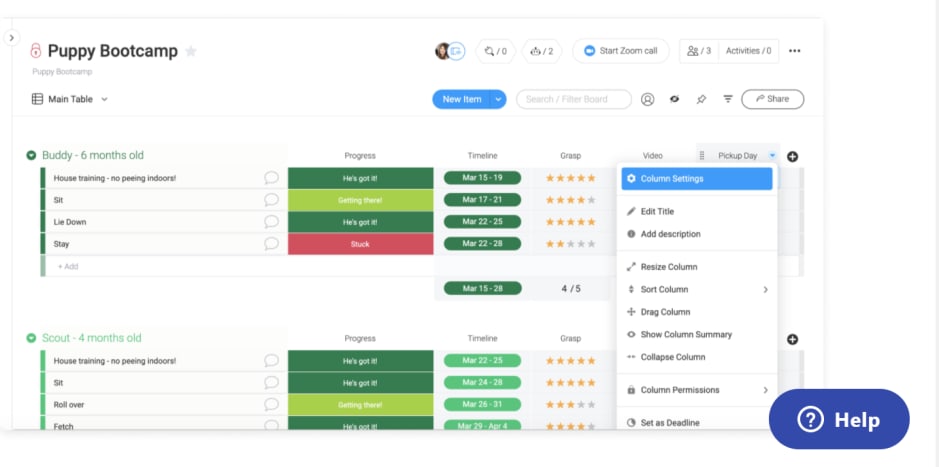939x467 pixels.
Task: Open updates for Buddy's House training item
Action: (271, 178)
